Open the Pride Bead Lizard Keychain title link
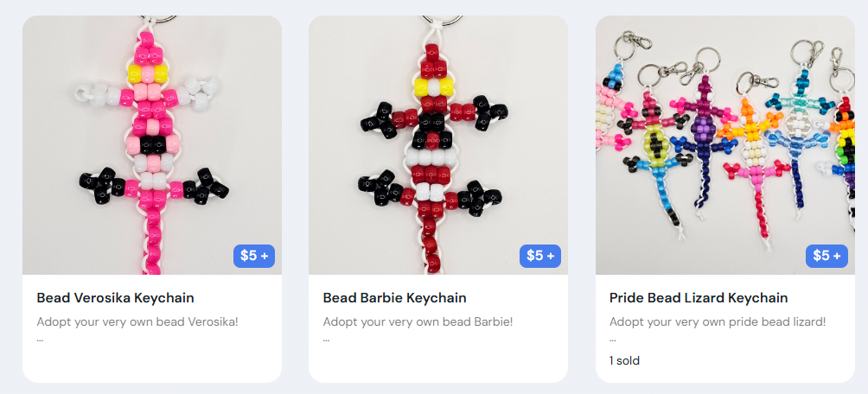The width and height of the screenshot is (868, 394). pos(699,298)
